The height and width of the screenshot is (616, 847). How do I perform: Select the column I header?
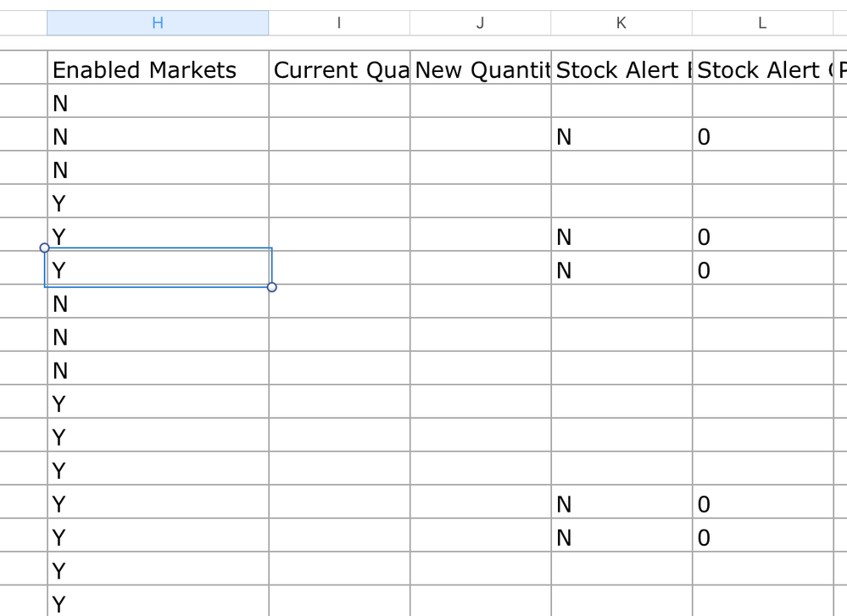339,23
